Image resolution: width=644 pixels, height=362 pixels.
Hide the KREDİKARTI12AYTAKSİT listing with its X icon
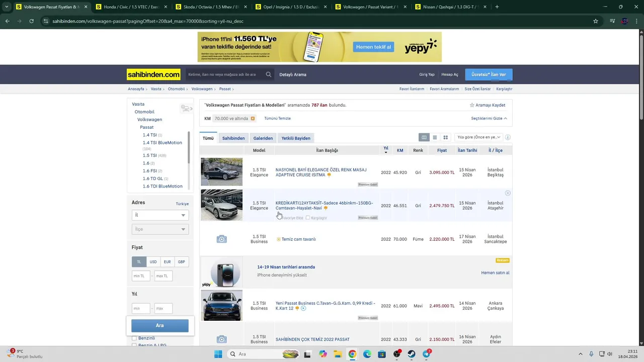tap(508, 193)
